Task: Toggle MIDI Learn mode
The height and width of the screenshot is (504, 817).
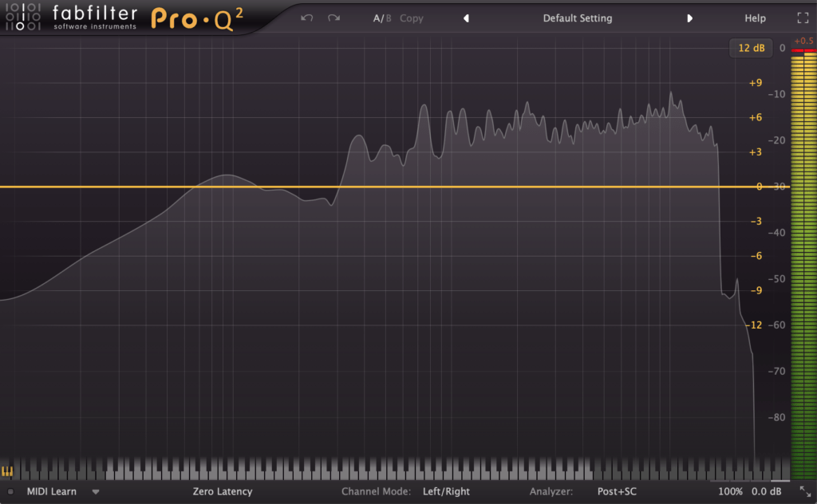Action: [x=51, y=492]
